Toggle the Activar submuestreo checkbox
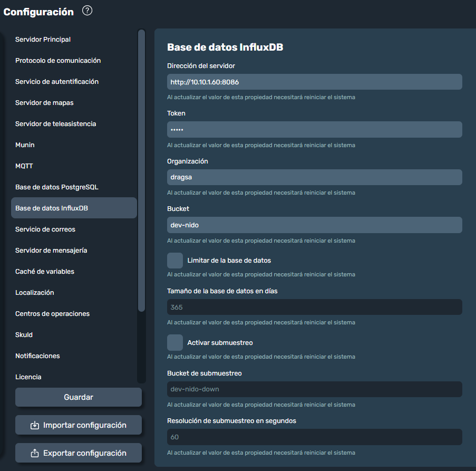 point(175,342)
